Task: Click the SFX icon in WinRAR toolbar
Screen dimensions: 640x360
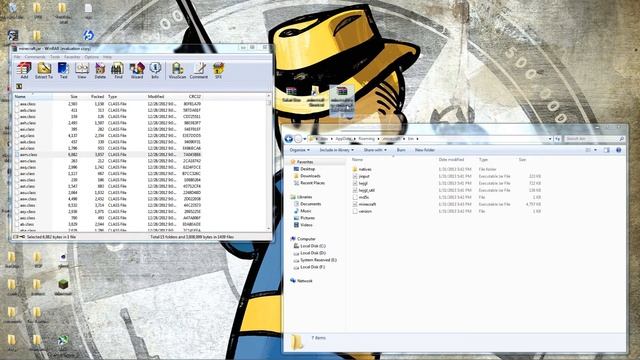Action: pyautogui.click(x=218, y=70)
